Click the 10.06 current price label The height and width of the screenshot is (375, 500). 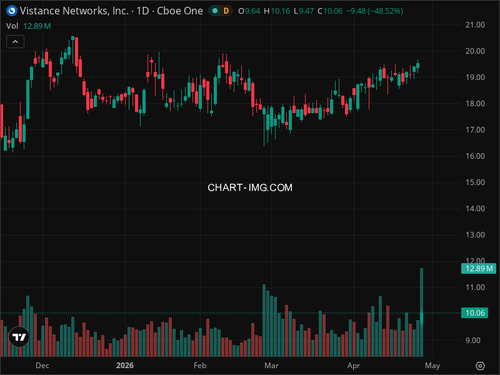[475, 313]
